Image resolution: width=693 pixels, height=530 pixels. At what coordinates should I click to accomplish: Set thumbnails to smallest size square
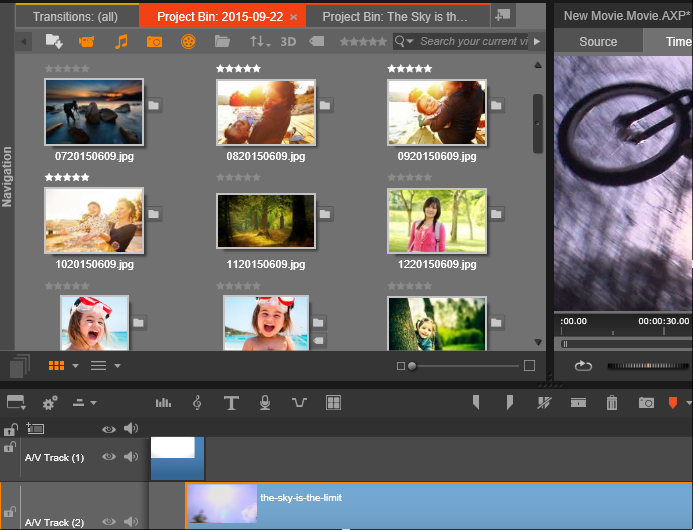(401, 366)
